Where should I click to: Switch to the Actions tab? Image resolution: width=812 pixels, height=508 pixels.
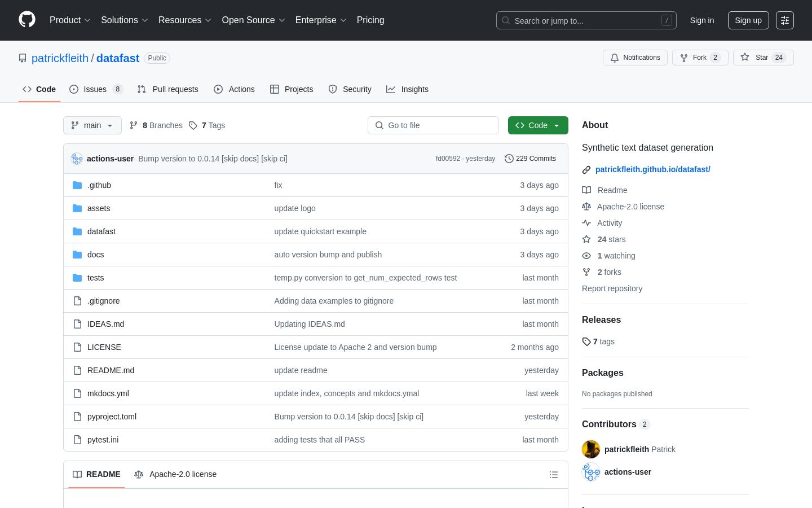[235, 89]
